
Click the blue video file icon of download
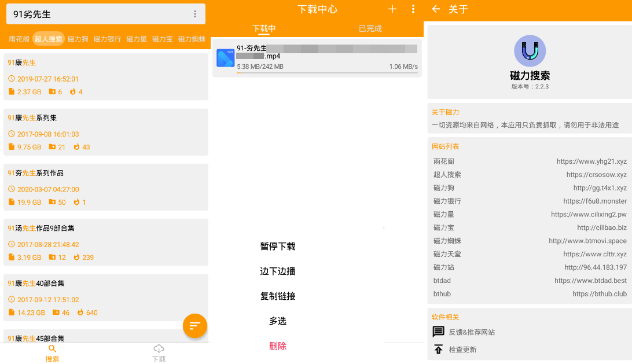tap(225, 58)
